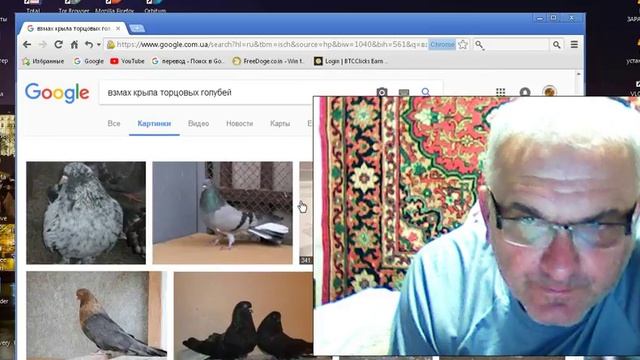Click the page scrollbar up arrow
The image size is (640, 360).
(578, 75)
